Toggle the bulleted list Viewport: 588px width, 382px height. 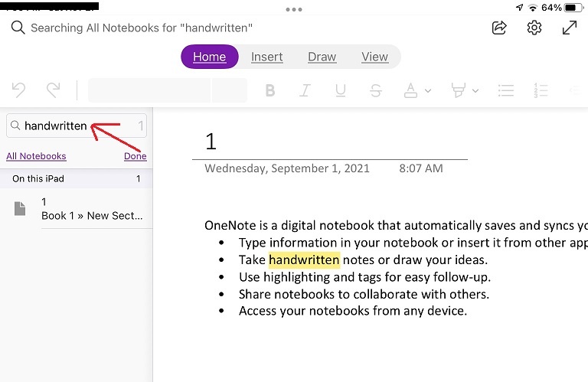[x=506, y=90]
